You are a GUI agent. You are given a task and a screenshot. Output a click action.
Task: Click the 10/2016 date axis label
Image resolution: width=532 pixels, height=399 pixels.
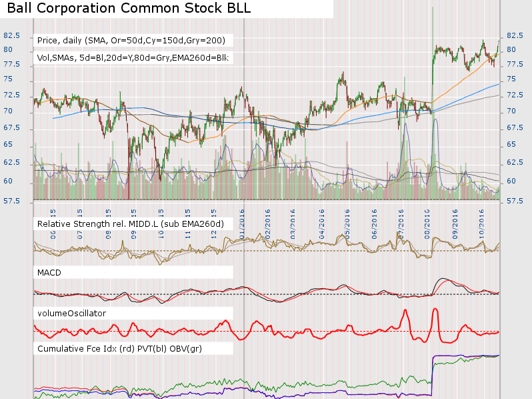click(481, 224)
